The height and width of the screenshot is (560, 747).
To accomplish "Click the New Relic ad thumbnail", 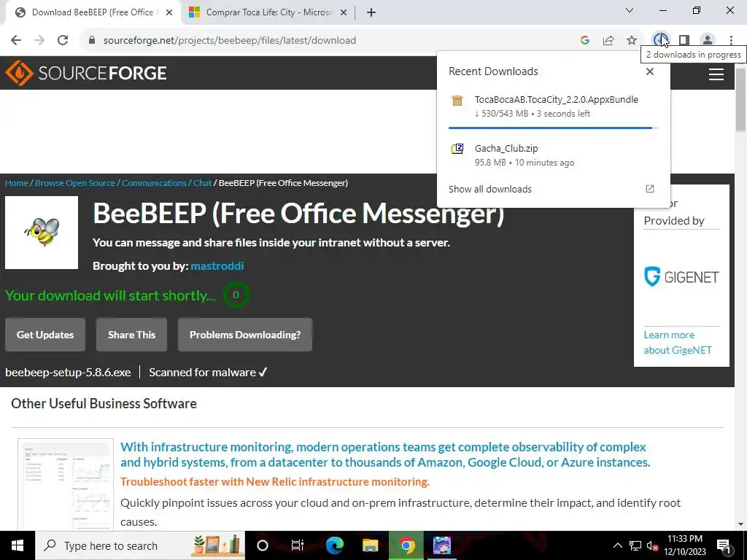I will click(66, 484).
